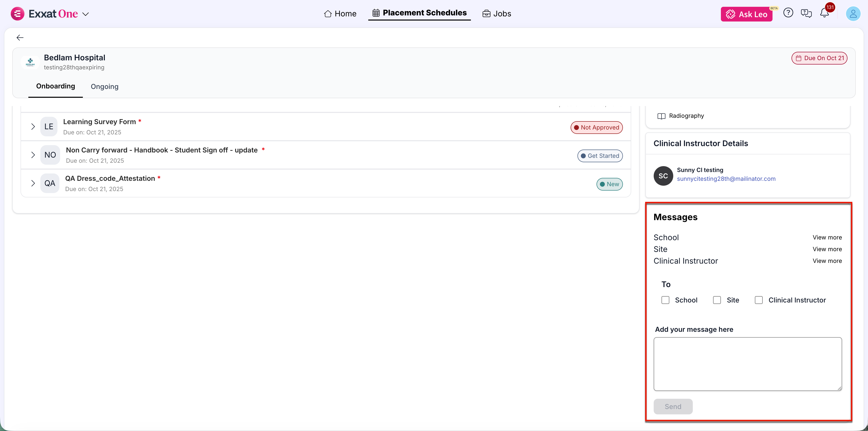Click the Radiography book icon

pyautogui.click(x=661, y=116)
